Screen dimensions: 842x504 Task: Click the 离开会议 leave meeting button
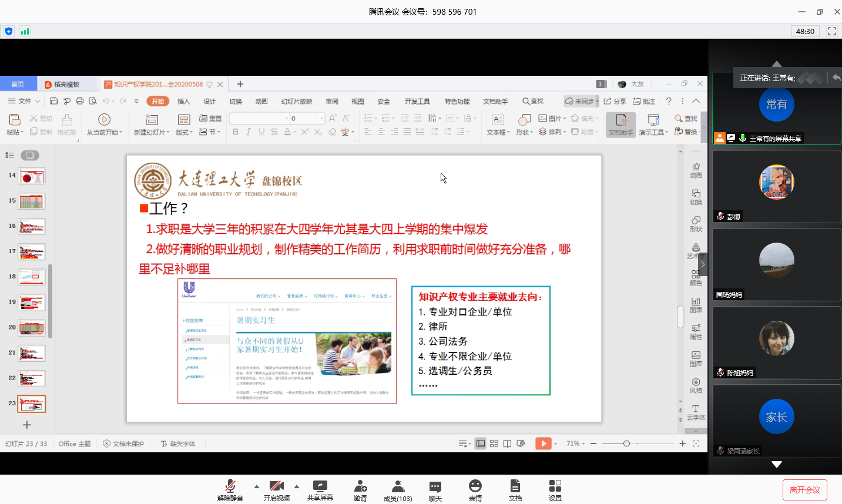pos(804,490)
